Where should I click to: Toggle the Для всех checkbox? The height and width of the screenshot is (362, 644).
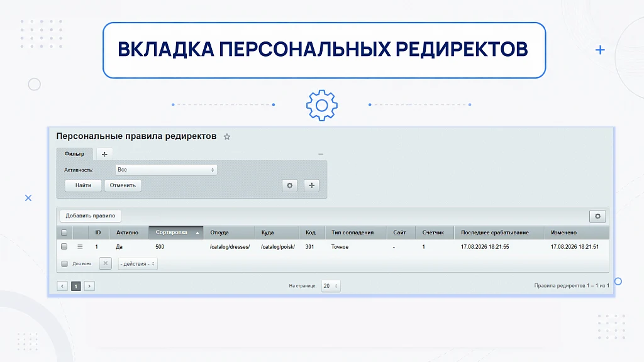(65, 264)
